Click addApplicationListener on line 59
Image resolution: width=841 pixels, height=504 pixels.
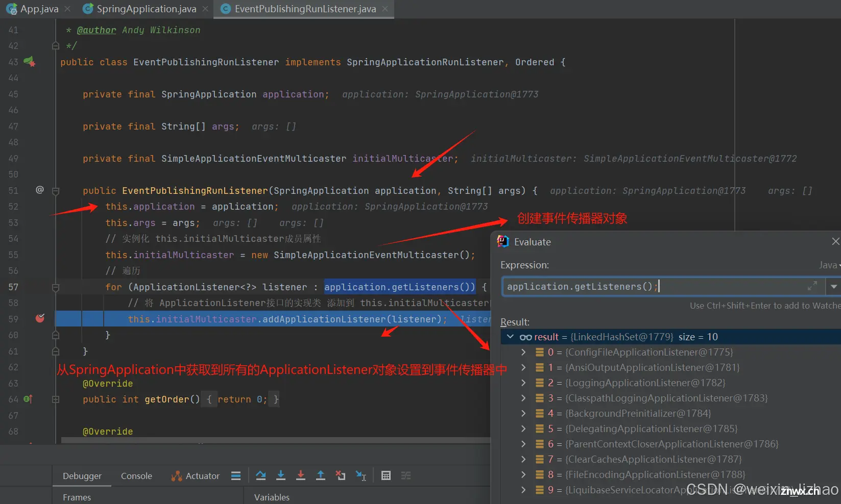tap(324, 319)
